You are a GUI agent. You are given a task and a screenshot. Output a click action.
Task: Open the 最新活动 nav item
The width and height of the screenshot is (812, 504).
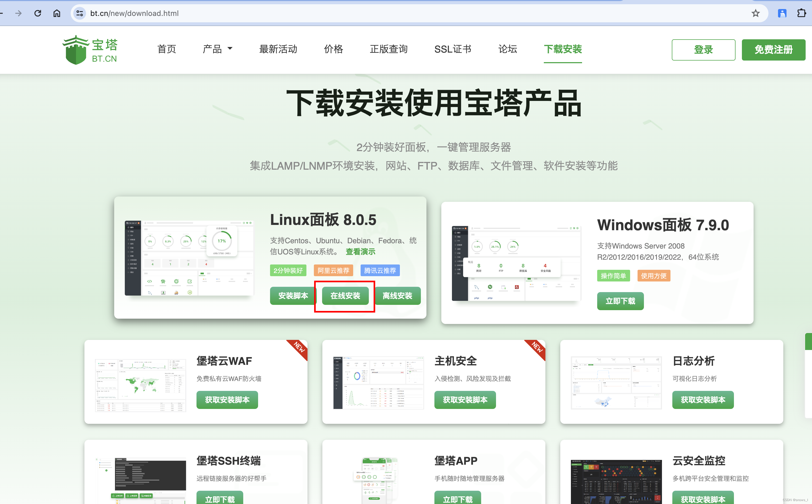278,49
